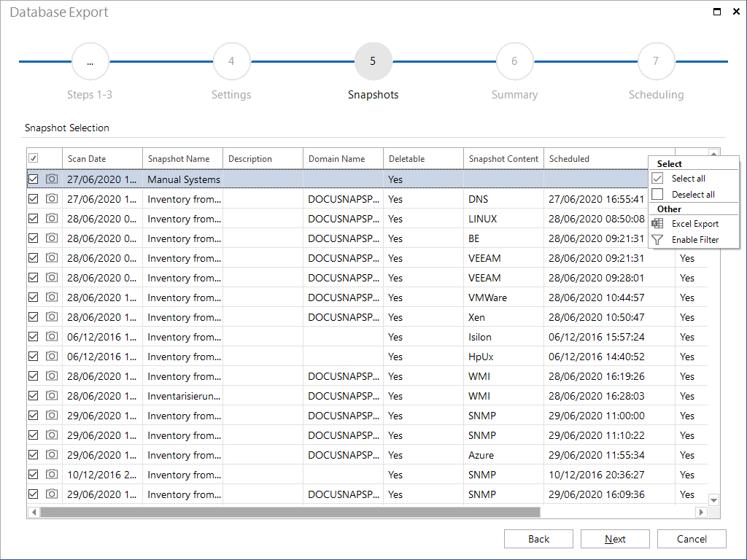Screen dimensions: 747x560
Task: Go to wizard step 4 Settings
Action: click(x=231, y=61)
